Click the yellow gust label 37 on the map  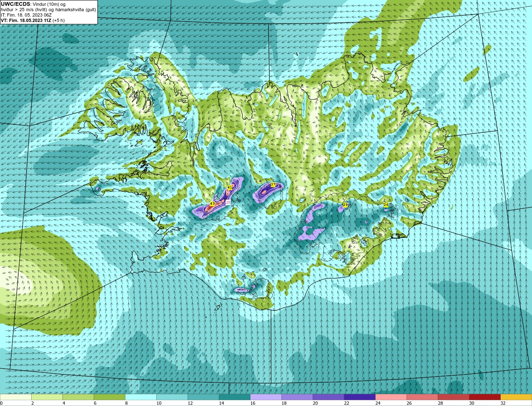[273, 185]
